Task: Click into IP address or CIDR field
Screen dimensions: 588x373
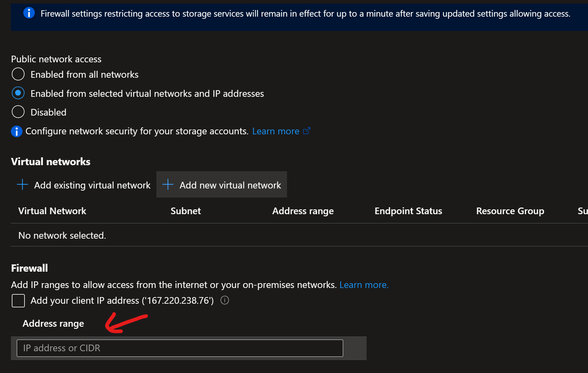Action: [x=180, y=348]
